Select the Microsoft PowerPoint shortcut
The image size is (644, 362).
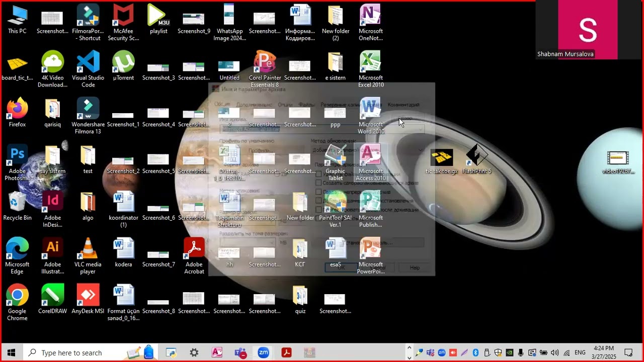(371, 256)
